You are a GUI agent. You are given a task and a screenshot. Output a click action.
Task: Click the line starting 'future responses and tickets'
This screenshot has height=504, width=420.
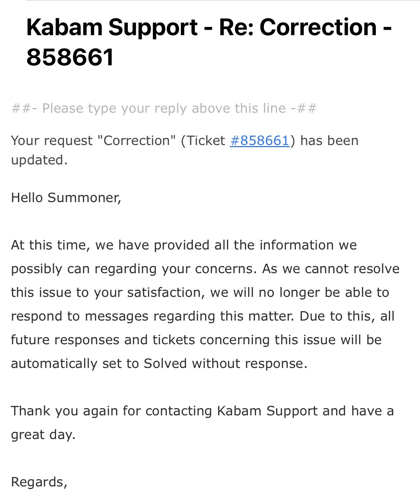(x=196, y=340)
